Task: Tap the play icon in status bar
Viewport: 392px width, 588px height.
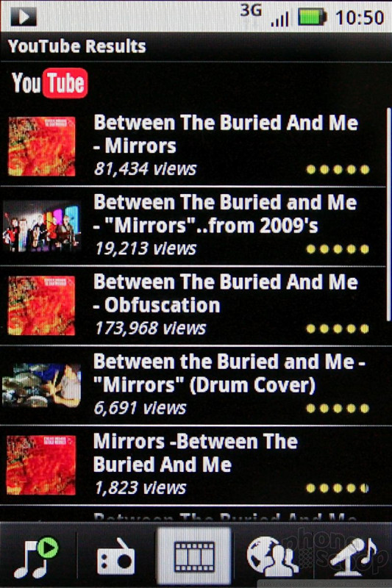Action: (x=24, y=17)
